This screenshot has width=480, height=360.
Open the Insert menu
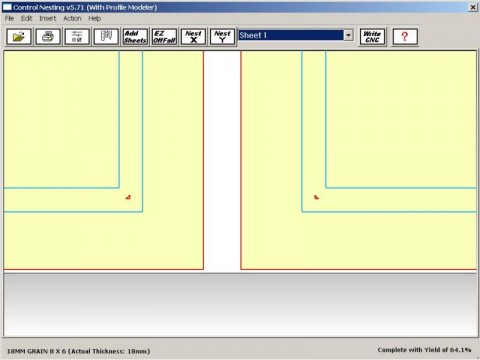pyautogui.click(x=48, y=18)
